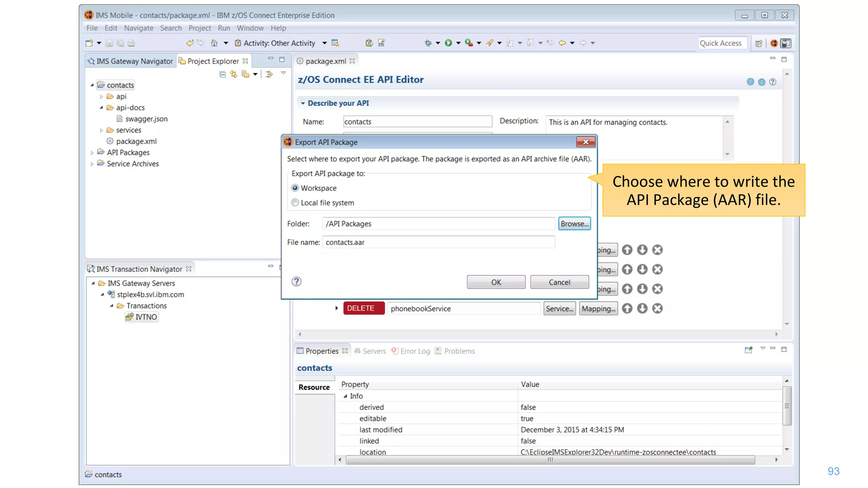This screenshot has height=488, width=868.
Task: Click the File name field contacts.aar
Action: 439,242
